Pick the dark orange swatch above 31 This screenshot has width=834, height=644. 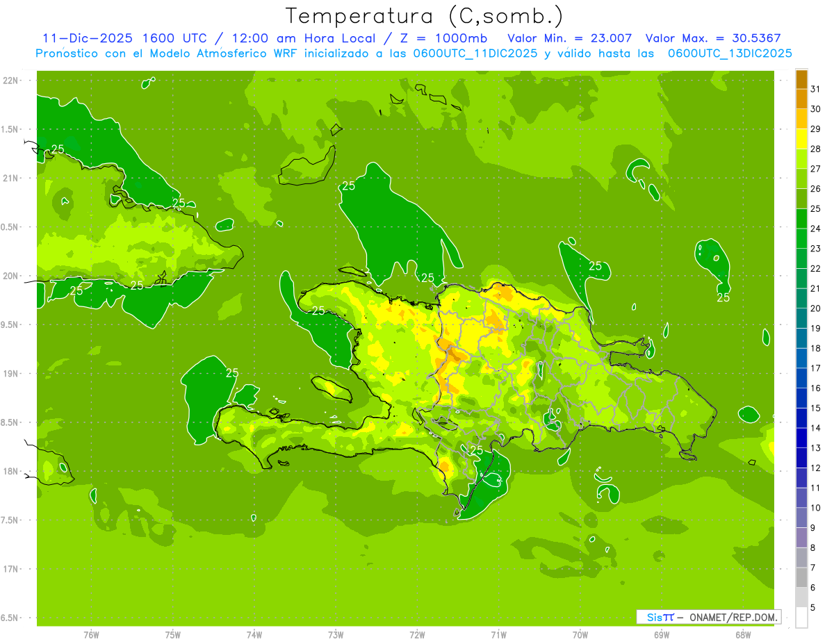click(801, 79)
